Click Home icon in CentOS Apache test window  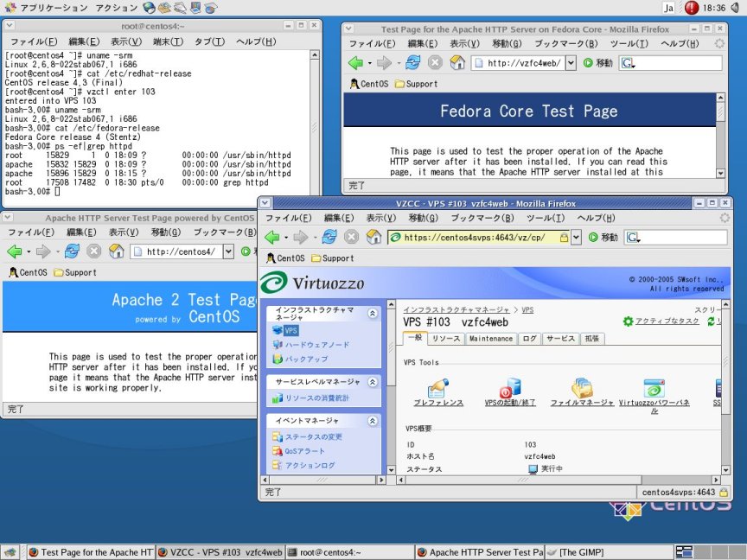tap(116, 251)
